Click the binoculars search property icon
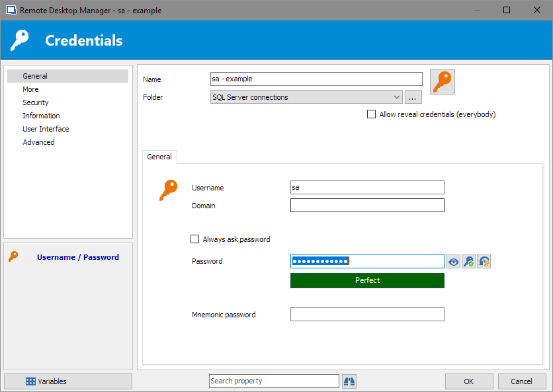The image size is (553, 392). point(349,381)
